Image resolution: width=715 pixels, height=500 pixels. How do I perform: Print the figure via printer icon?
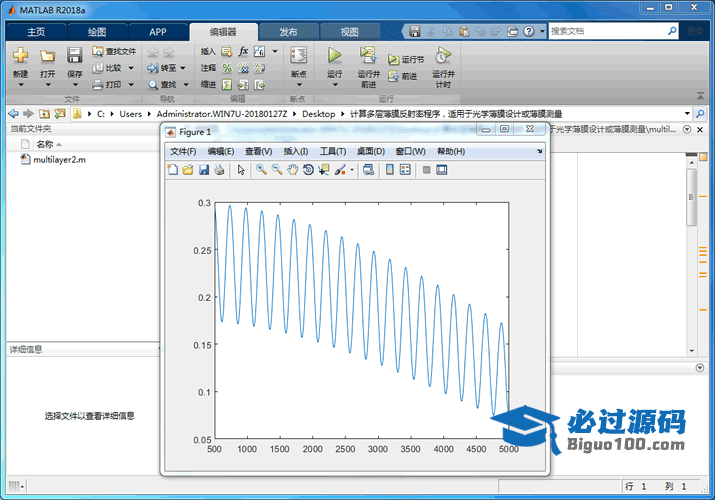click(219, 170)
